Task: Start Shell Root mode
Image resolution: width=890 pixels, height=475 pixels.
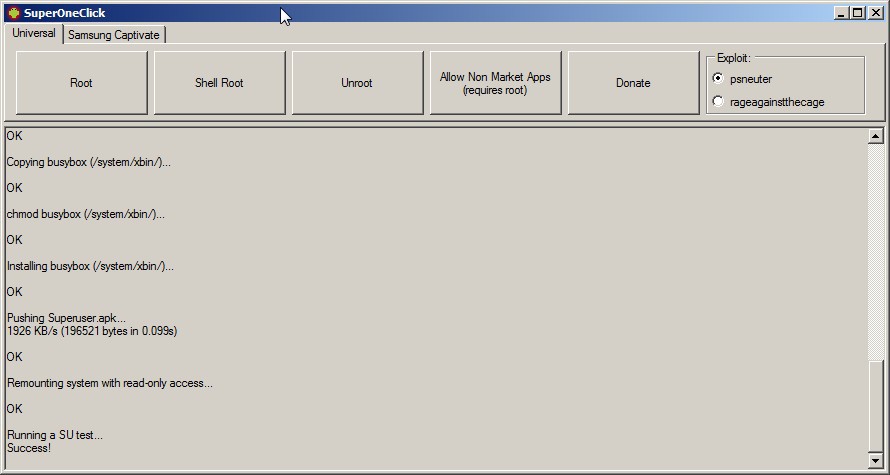Action: point(219,83)
